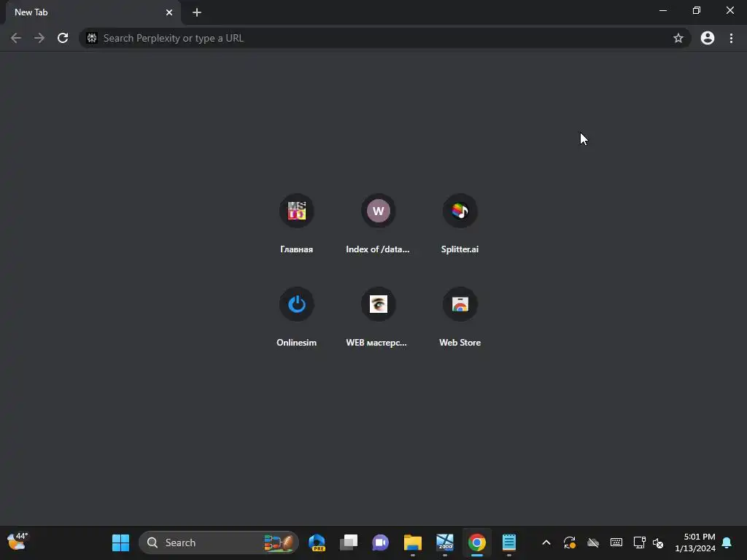Open the Notepad icon on the taskbar
This screenshot has width=747, height=560.
[x=508, y=542]
